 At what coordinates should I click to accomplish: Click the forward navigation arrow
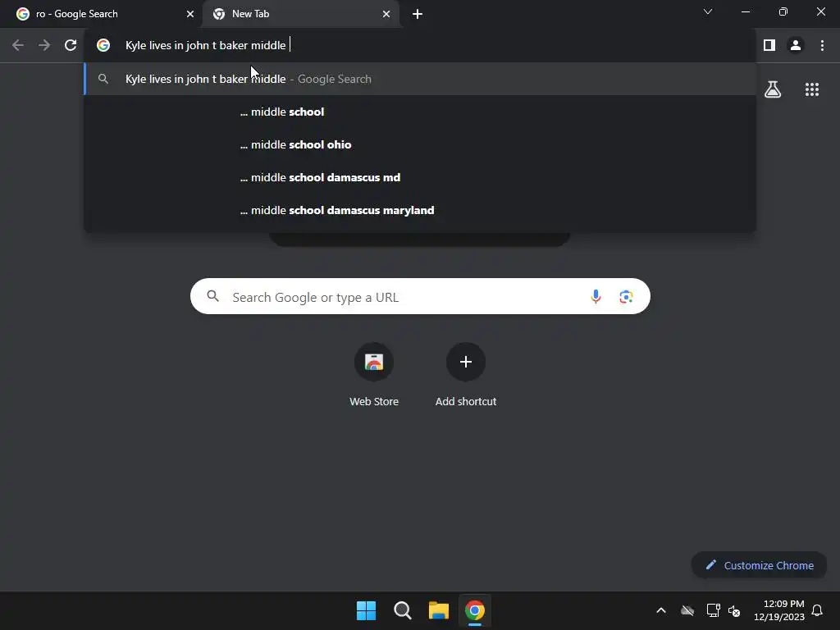44,46
